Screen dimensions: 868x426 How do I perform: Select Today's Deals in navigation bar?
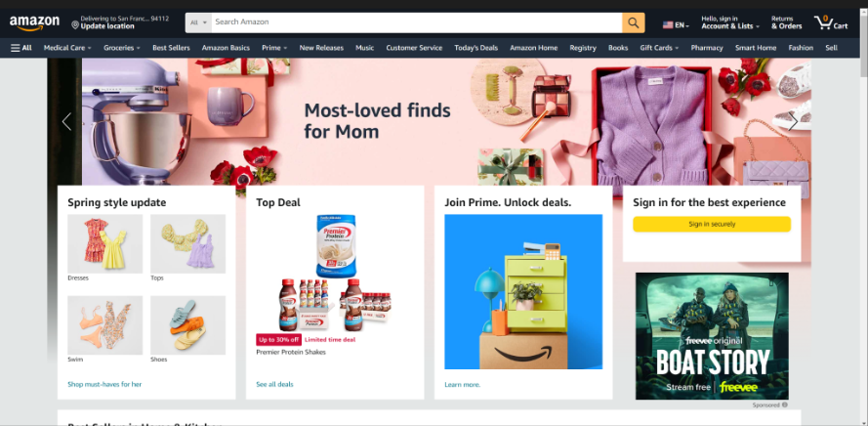476,48
